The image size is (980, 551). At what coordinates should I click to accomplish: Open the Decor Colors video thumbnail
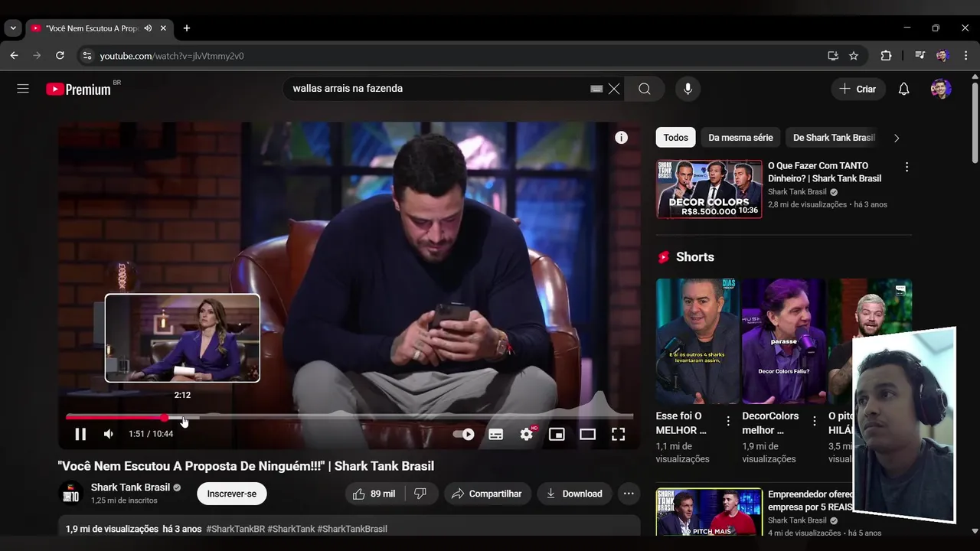(709, 189)
